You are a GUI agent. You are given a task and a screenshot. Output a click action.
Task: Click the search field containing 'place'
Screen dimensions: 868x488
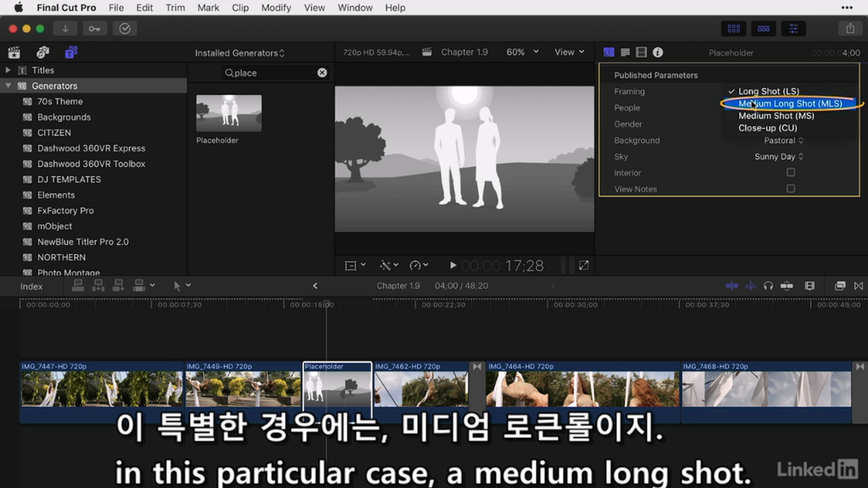click(x=275, y=73)
